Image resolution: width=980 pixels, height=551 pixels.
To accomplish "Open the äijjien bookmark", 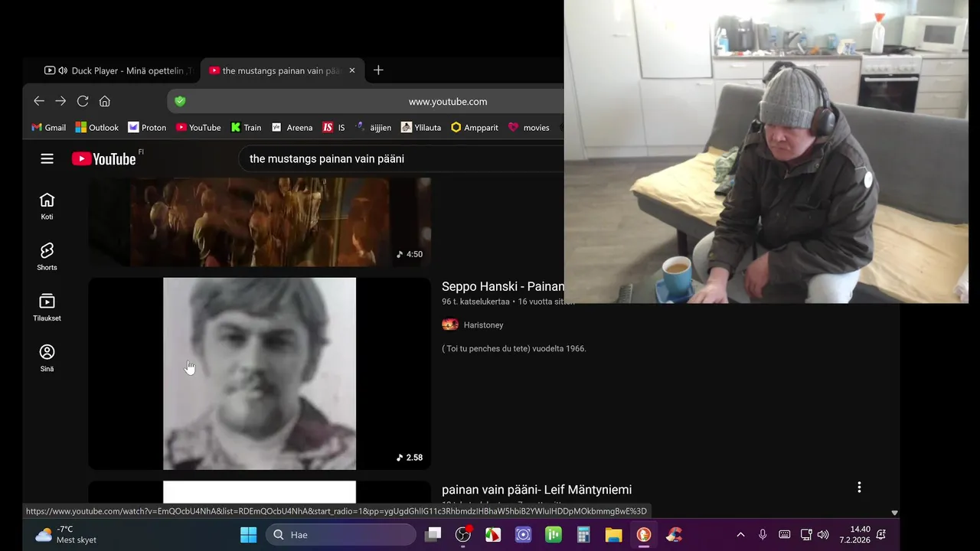I will pyautogui.click(x=373, y=128).
